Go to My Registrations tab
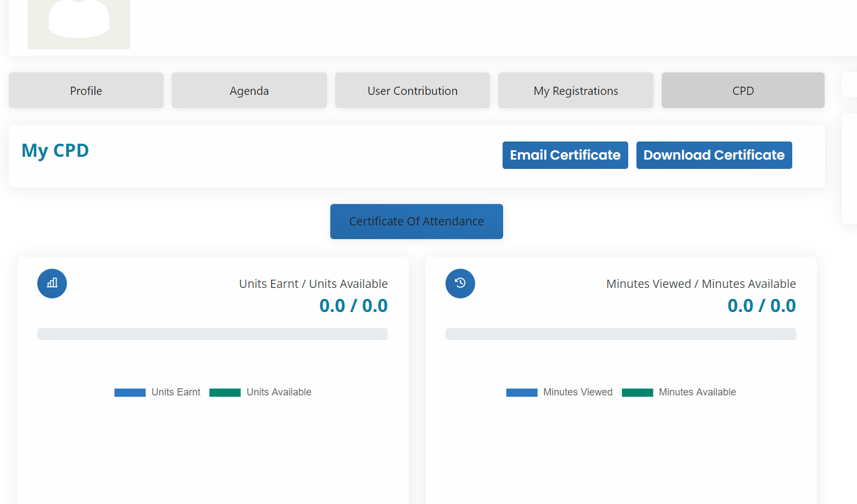Viewport: 857px width, 504px height. tap(576, 90)
